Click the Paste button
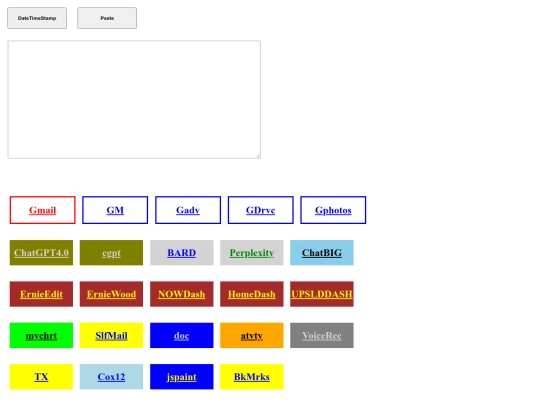Screen dimensions: 540x405 (107, 18)
